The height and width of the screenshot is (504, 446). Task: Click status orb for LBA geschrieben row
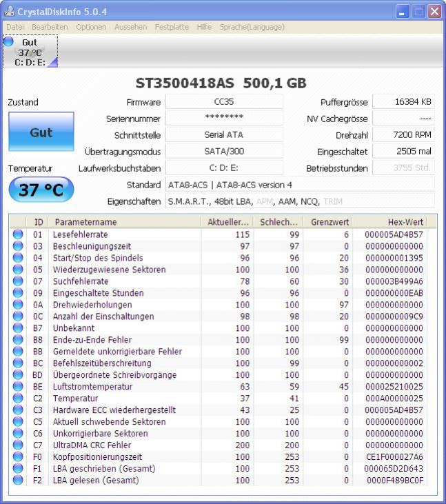pyautogui.click(x=18, y=468)
